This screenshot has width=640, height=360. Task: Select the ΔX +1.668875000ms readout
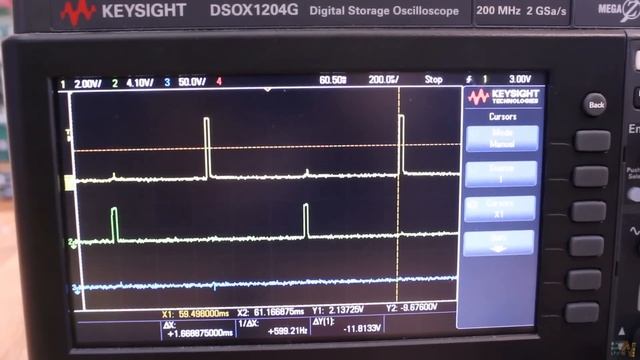click(198, 329)
